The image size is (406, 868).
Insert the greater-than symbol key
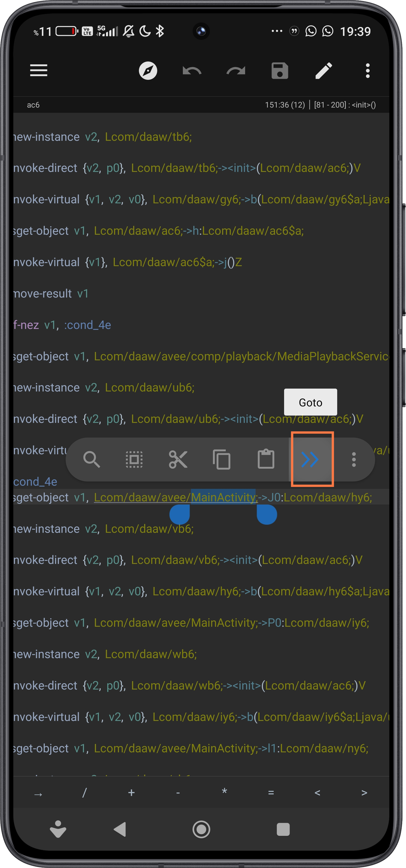(364, 793)
